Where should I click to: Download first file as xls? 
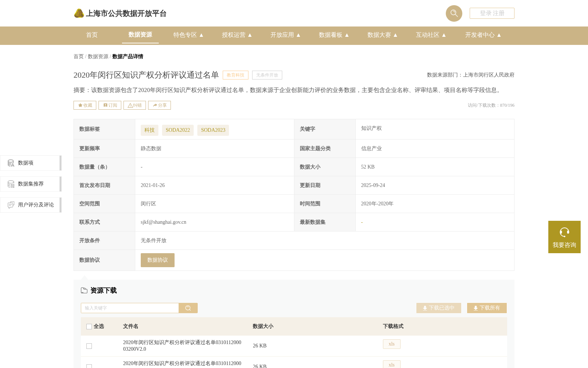pyautogui.click(x=392, y=344)
